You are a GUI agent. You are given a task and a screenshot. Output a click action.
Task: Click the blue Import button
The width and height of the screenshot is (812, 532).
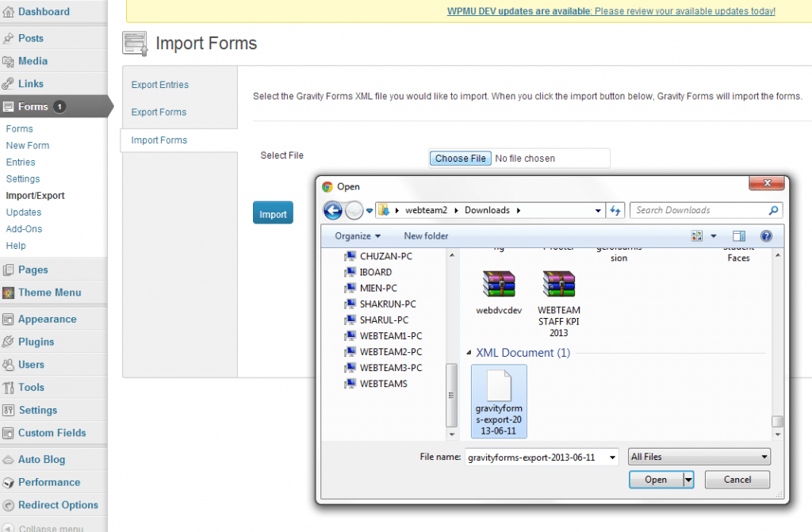click(x=273, y=213)
